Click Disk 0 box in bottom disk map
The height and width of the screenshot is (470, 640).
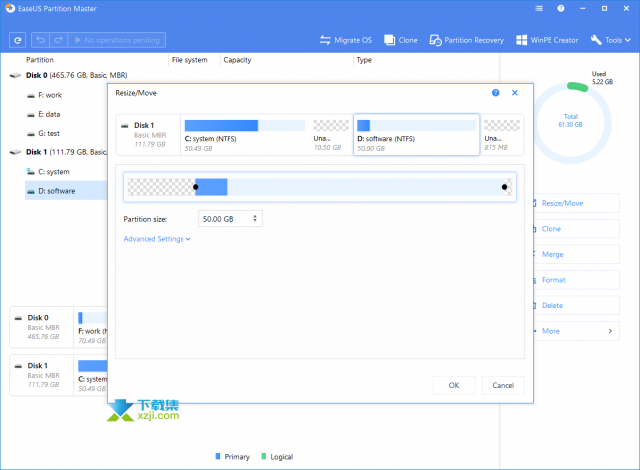42,327
